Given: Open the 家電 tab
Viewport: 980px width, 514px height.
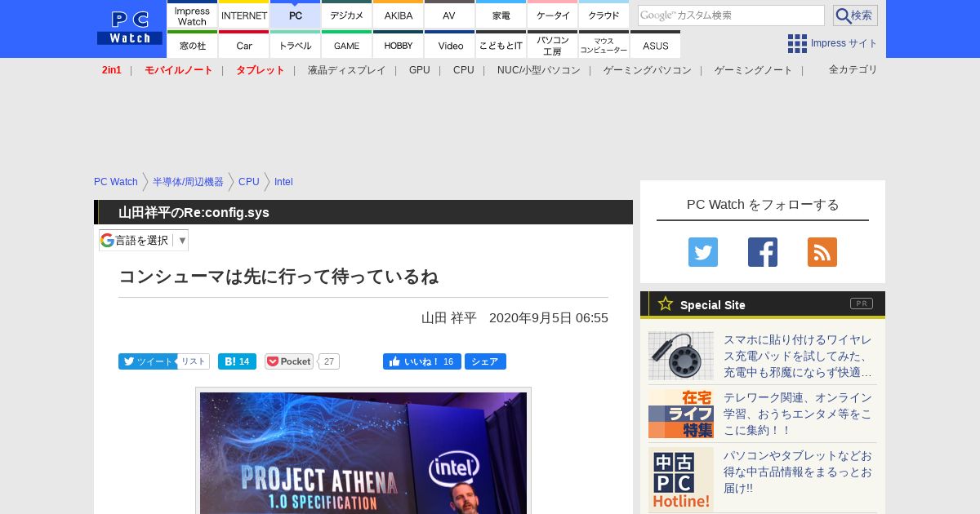Looking at the screenshot, I should (501, 15).
